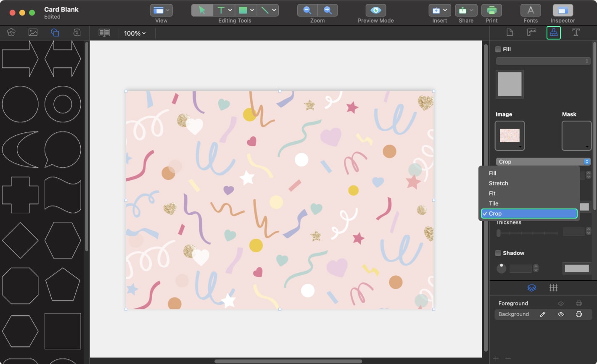This screenshot has height=364, width=597.
Task: Open the Text inspector tab icon
Action: tap(576, 32)
